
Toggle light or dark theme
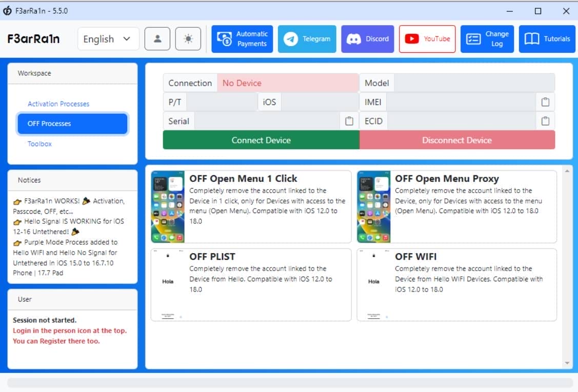click(188, 38)
